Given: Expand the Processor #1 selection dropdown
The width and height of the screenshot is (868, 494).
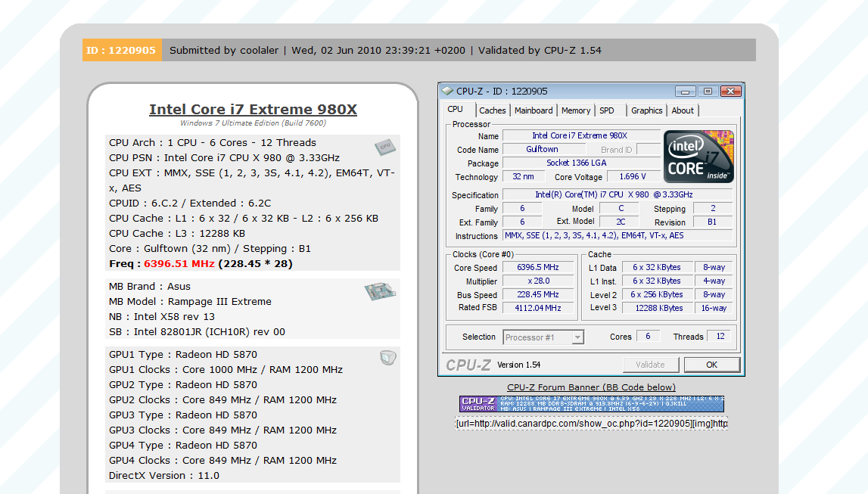Looking at the screenshot, I should (577, 337).
